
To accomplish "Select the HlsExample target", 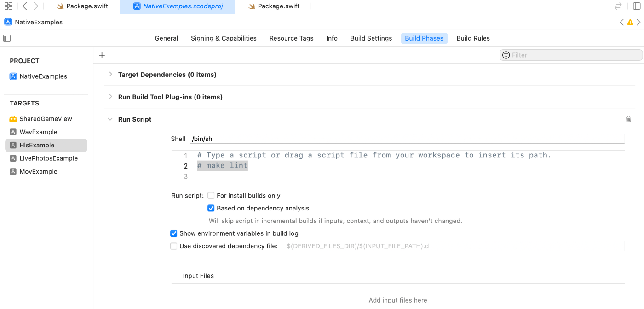I will (46, 146).
